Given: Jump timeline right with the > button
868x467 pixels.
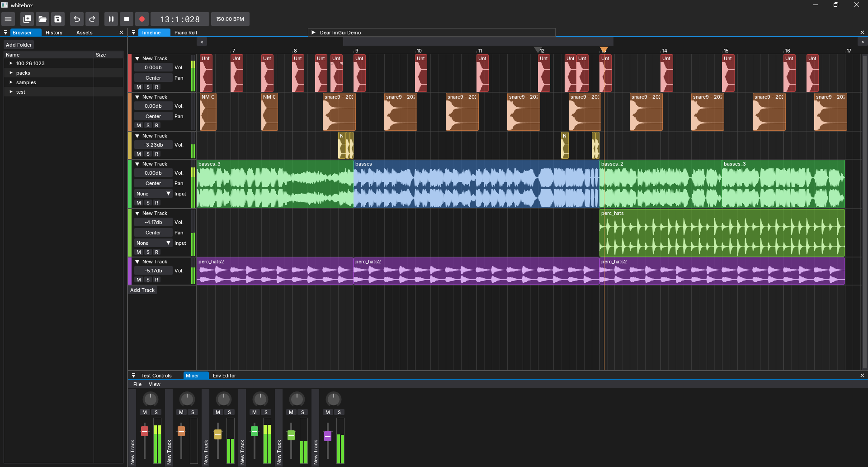Looking at the screenshot, I should [863, 42].
